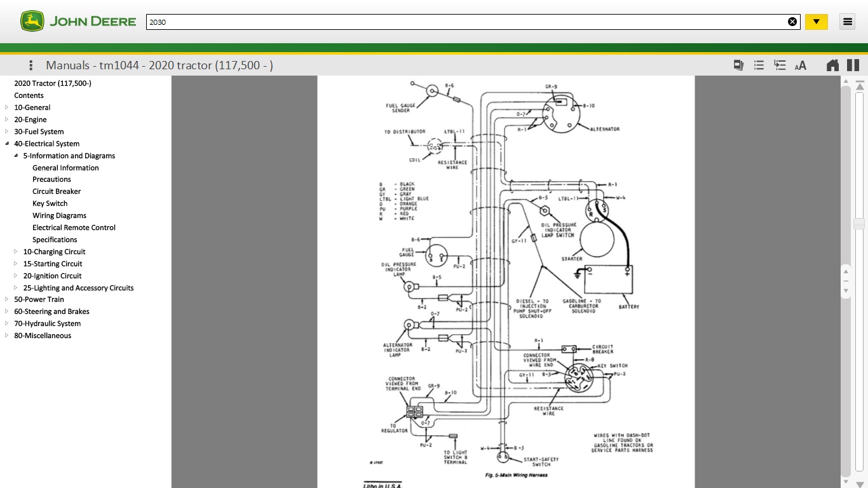Open the vertical dots options menu
This screenshot has height=488, width=868.
click(31, 65)
